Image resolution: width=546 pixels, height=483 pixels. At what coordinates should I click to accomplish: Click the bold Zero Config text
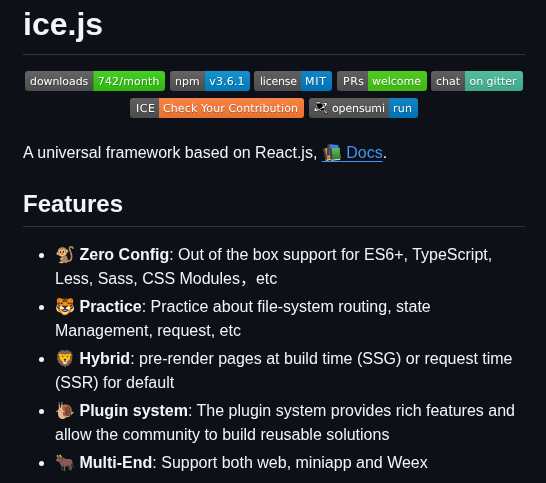[x=124, y=255]
